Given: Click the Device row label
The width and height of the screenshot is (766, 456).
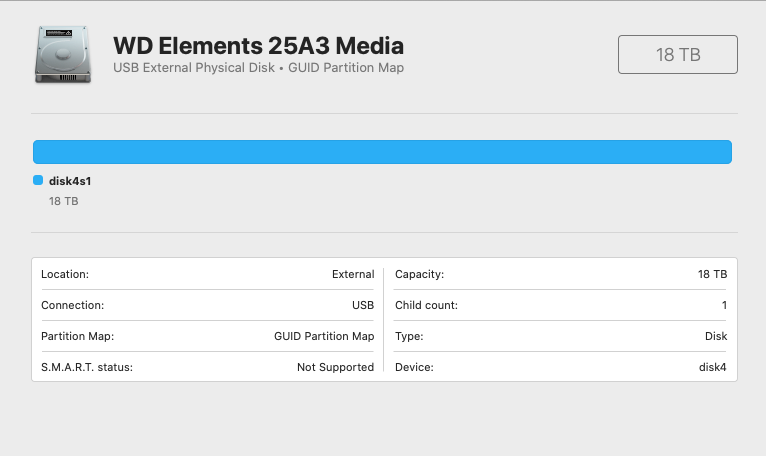Looking at the screenshot, I should (414, 367).
